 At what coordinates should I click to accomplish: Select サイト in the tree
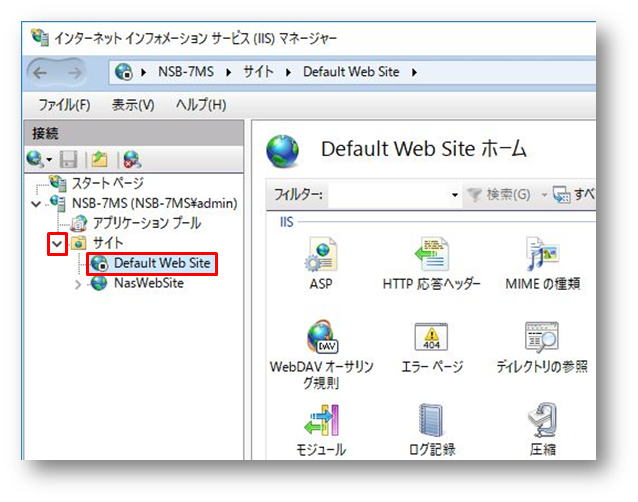pos(108,243)
